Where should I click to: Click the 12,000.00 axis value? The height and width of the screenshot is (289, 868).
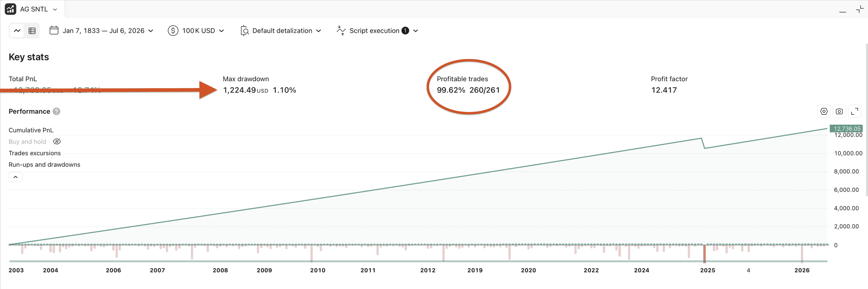pyautogui.click(x=848, y=135)
